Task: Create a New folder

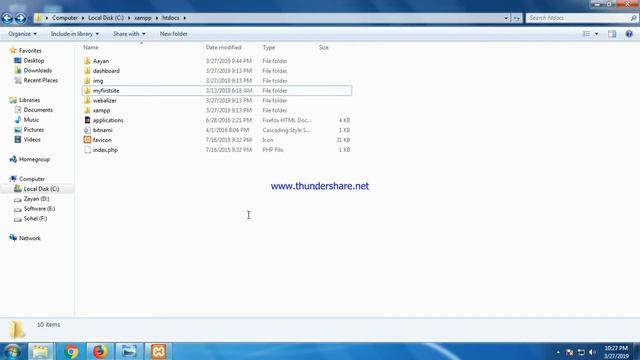Action: click(x=173, y=34)
